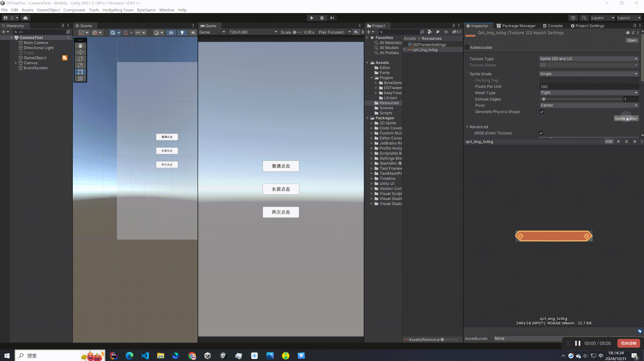Screen dimensions: 644x361
Task: Click the Open button in Inspector header
Action: click(632, 40)
